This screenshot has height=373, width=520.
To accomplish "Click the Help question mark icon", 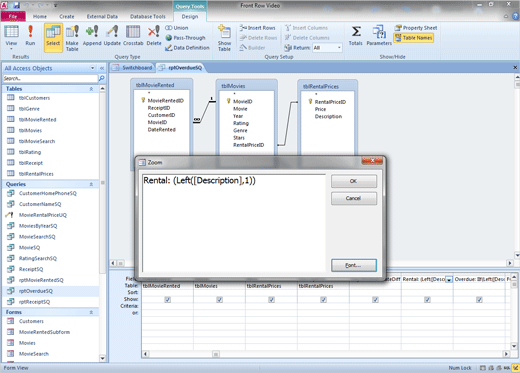I will (515, 16).
